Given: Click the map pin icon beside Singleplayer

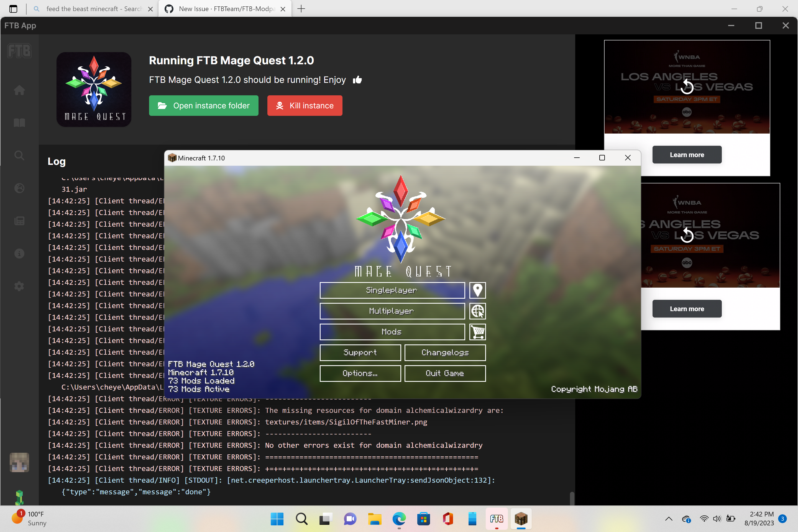Looking at the screenshot, I should (477, 290).
